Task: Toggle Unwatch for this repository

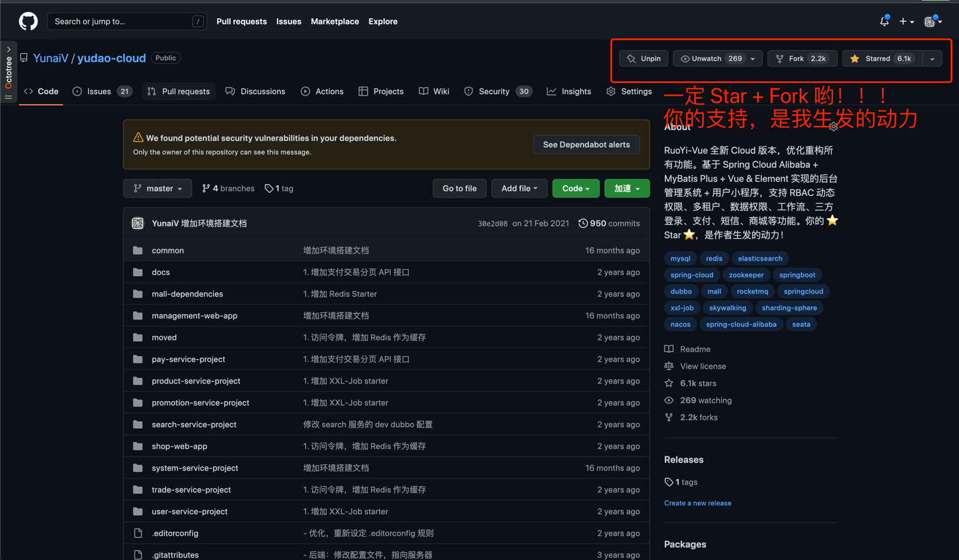Action: (x=710, y=58)
